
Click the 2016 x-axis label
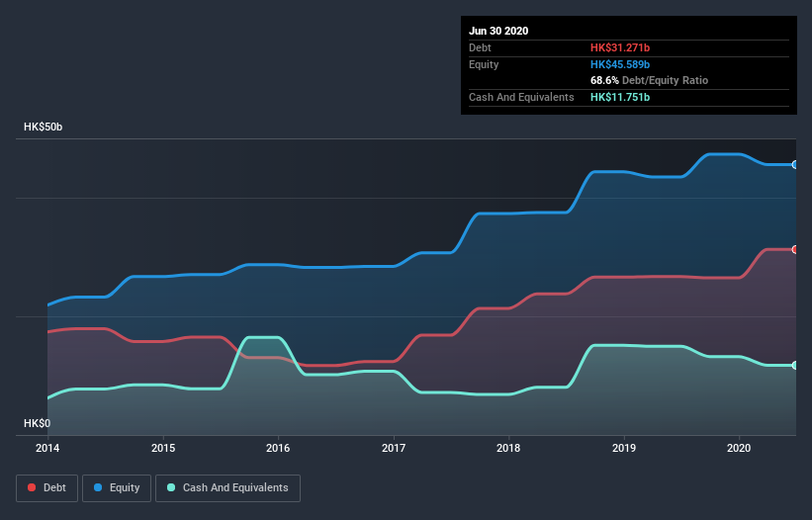coord(278,448)
